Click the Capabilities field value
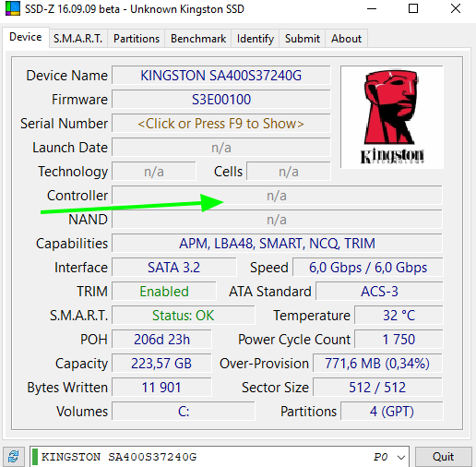The height and width of the screenshot is (467, 476). [277, 244]
